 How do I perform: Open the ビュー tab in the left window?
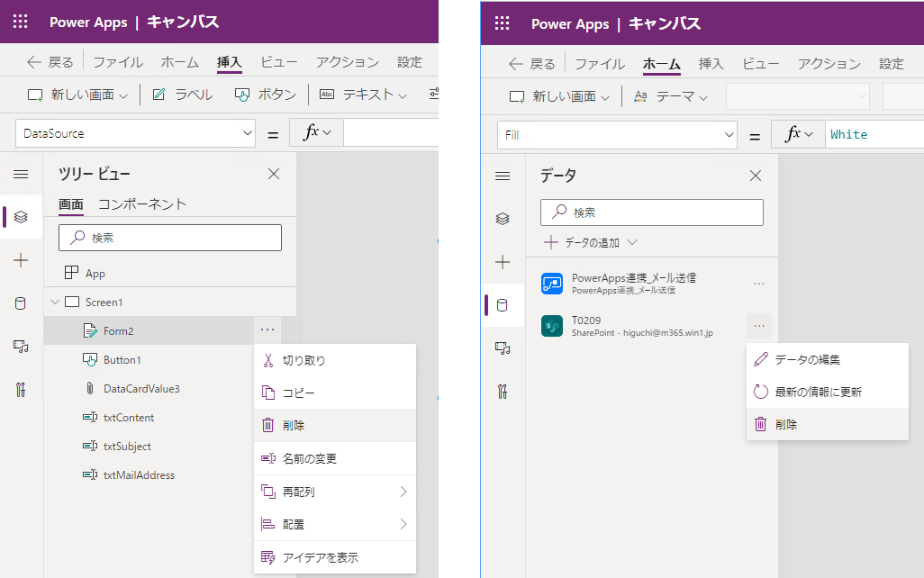pyautogui.click(x=279, y=62)
